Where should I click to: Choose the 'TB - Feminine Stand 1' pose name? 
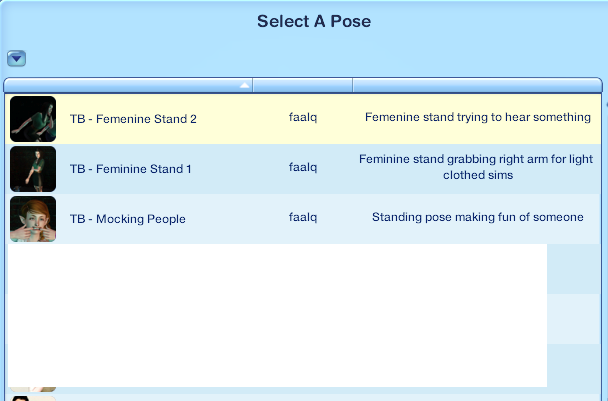click(x=131, y=169)
